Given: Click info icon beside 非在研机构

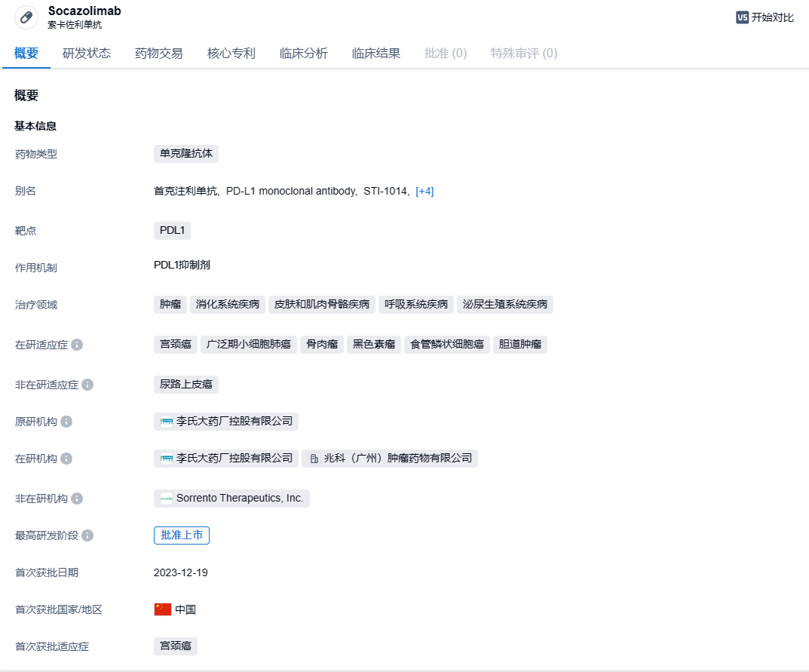Looking at the screenshot, I should [77, 499].
